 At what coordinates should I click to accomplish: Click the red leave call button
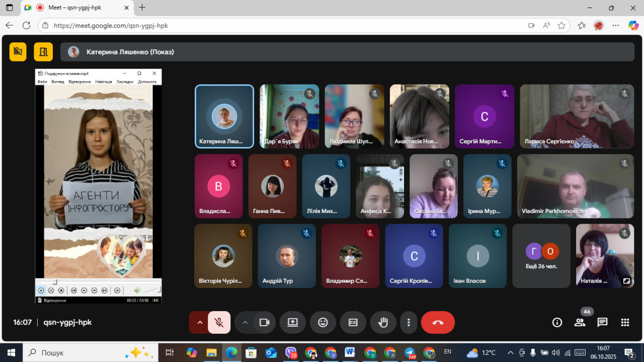[438, 323]
